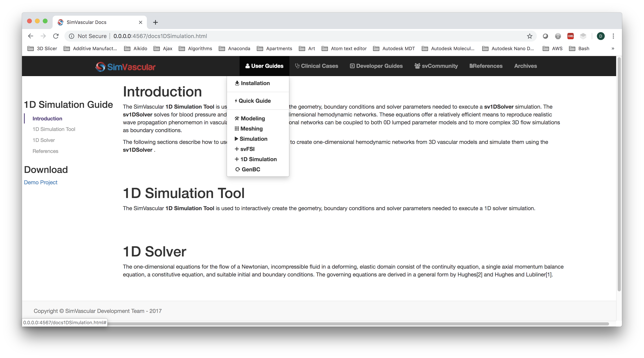644x358 pixels.
Task: Expand the 1D Simulation submenu entry
Action: point(256,159)
